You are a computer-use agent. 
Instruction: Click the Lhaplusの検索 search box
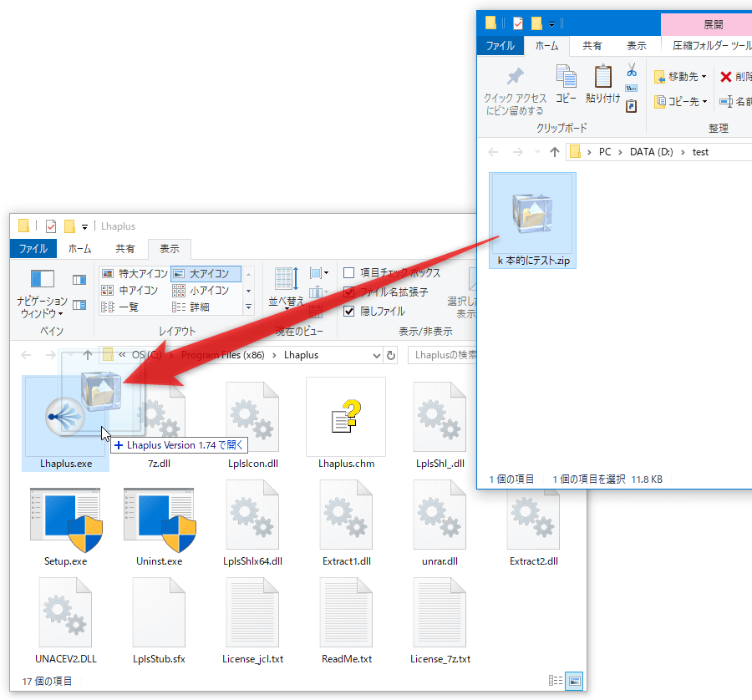tap(443, 355)
